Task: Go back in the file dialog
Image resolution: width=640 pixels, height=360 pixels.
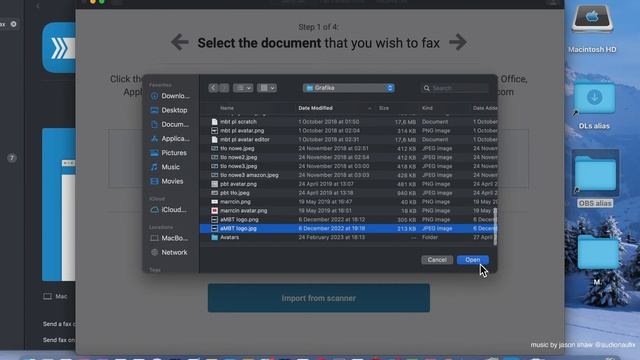Action: point(213,88)
